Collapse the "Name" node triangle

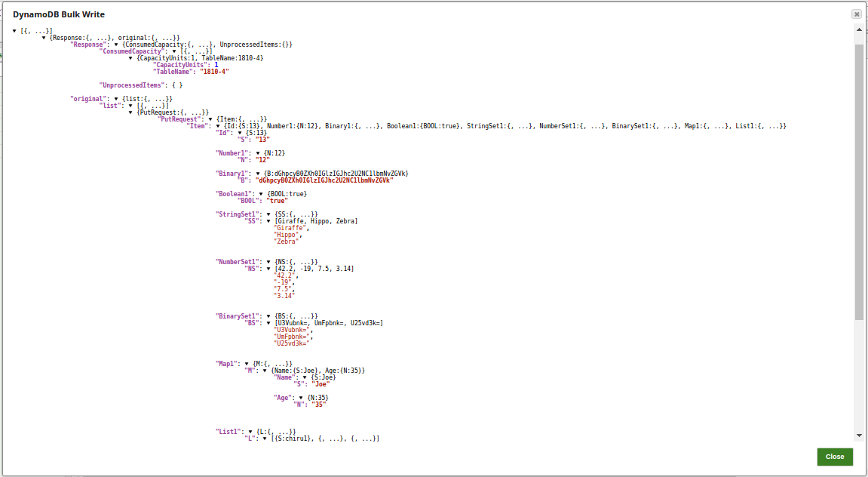tap(305, 377)
